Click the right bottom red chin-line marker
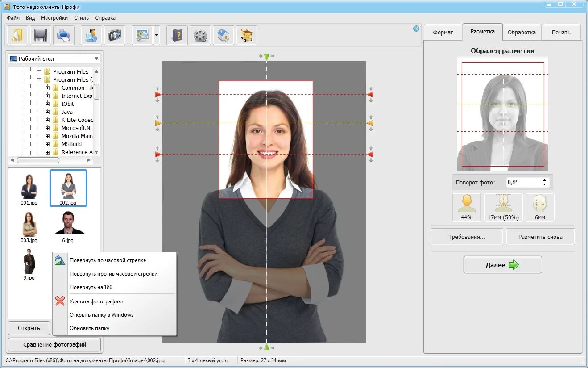The image size is (588, 368). [369, 155]
